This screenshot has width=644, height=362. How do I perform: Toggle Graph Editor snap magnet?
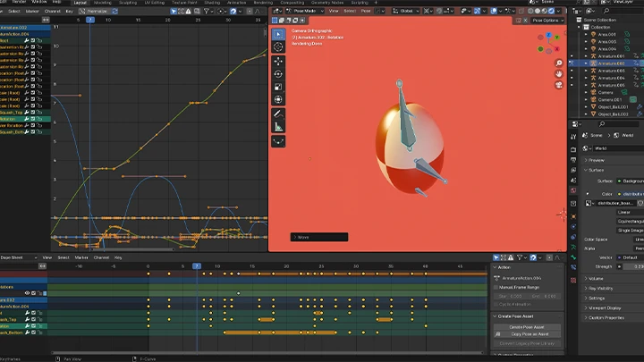click(x=233, y=12)
